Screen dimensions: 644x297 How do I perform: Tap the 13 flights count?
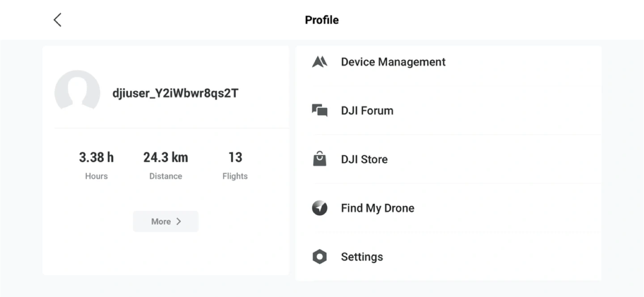pyautogui.click(x=235, y=157)
